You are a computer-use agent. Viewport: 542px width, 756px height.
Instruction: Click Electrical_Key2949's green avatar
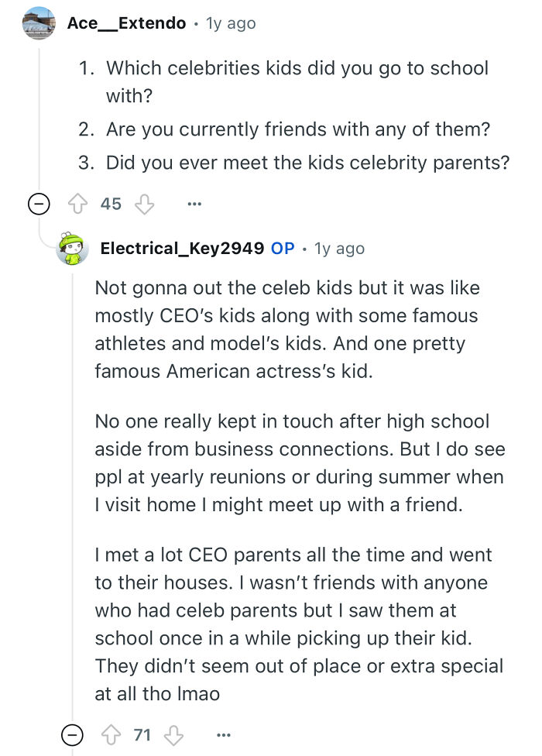tap(72, 249)
